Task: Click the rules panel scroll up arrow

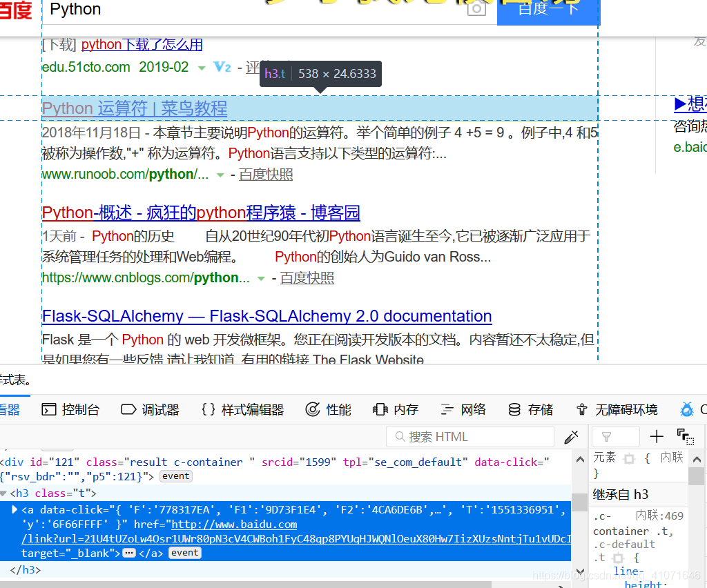Action: pos(697,460)
